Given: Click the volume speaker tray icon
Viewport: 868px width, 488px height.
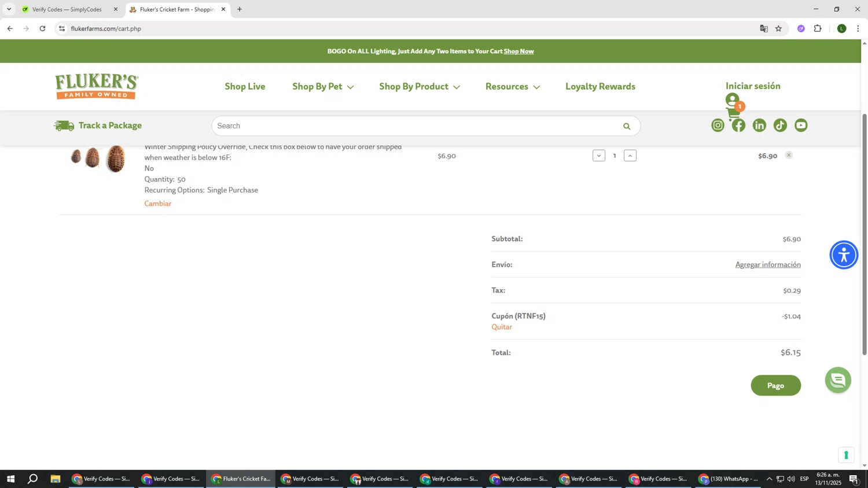Looking at the screenshot, I should point(791,479).
